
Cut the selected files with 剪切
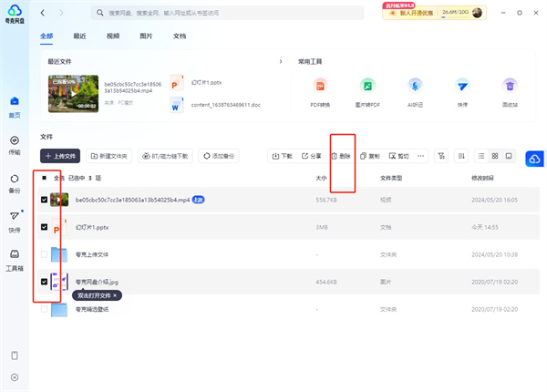398,156
